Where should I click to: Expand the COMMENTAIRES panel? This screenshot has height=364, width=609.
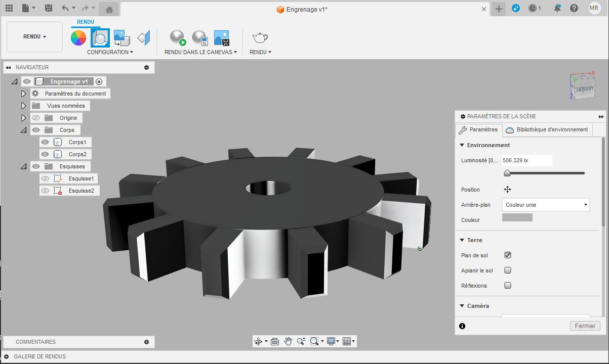point(146,342)
